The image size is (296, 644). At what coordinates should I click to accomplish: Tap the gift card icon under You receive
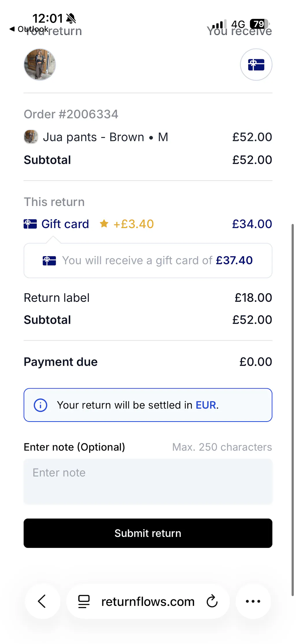(x=256, y=65)
